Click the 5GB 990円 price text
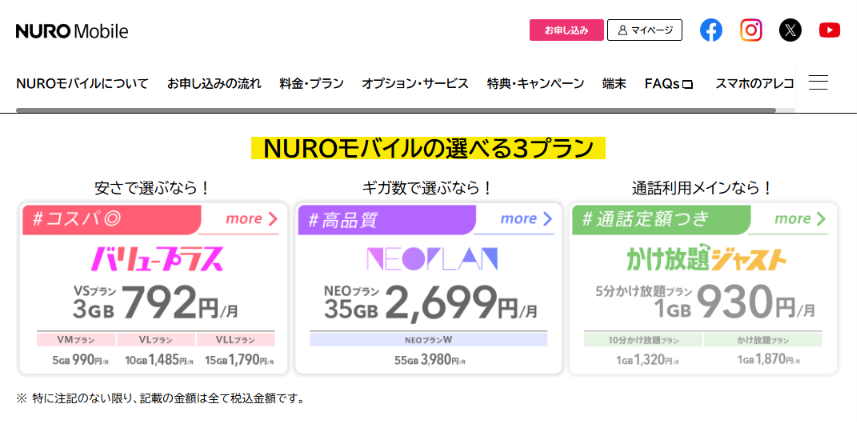This screenshot has width=857, height=422. point(80,360)
